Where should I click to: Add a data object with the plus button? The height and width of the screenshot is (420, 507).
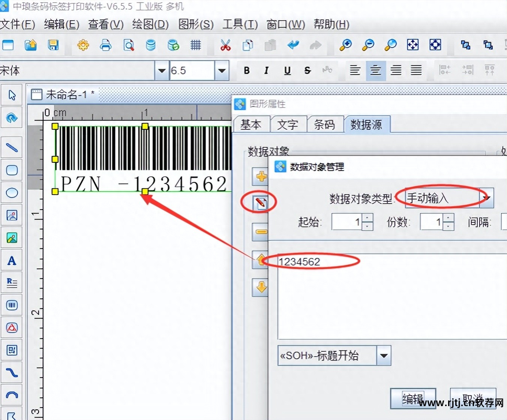pyautogui.click(x=261, y=176)
